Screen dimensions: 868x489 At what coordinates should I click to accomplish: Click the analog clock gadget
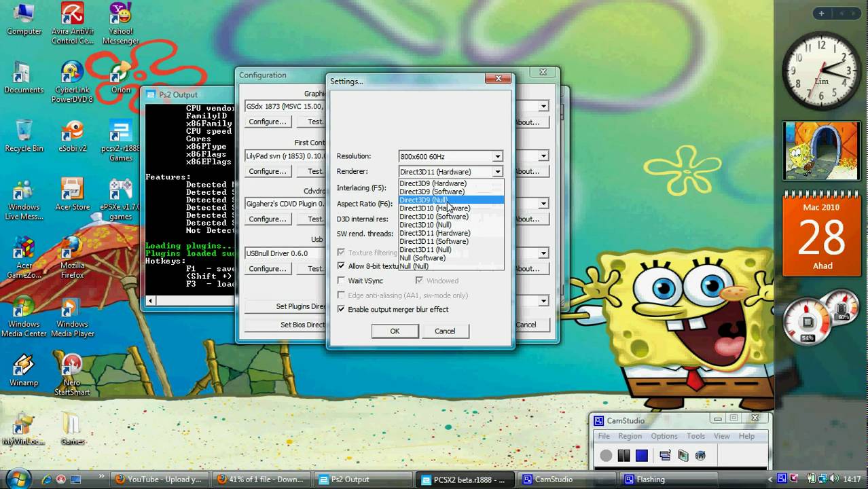point(822,70)
